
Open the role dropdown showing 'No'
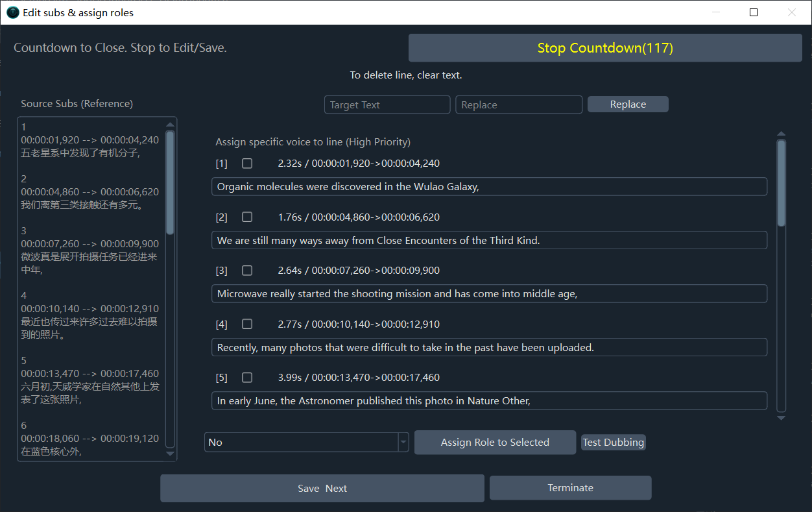[306, 443]
